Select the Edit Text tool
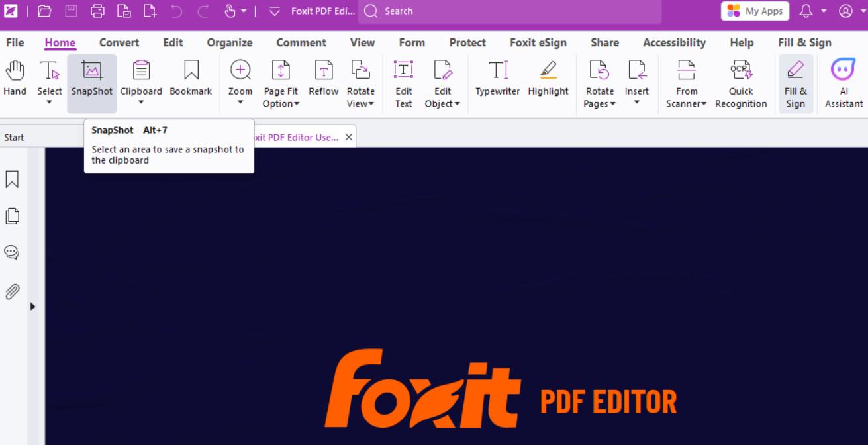The height and width of the screenshot is (445, 868). 403,83
